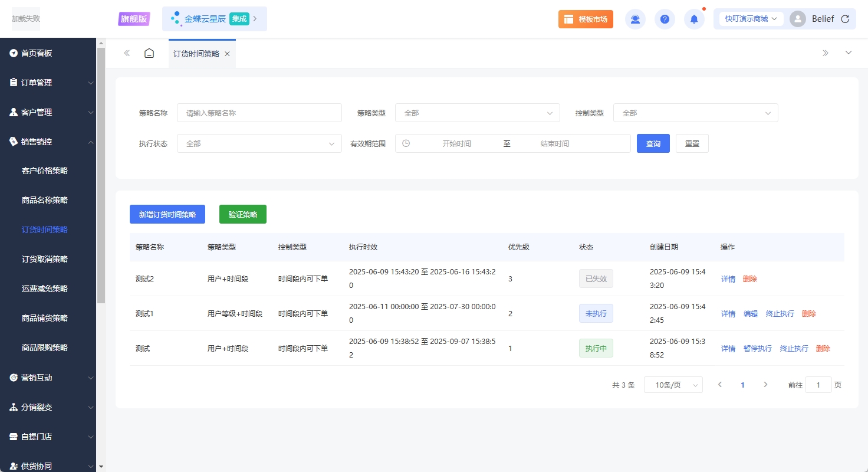Click the 旗舰版 edition badge
The height and width of the screenshot is (472, 868).
134,19
